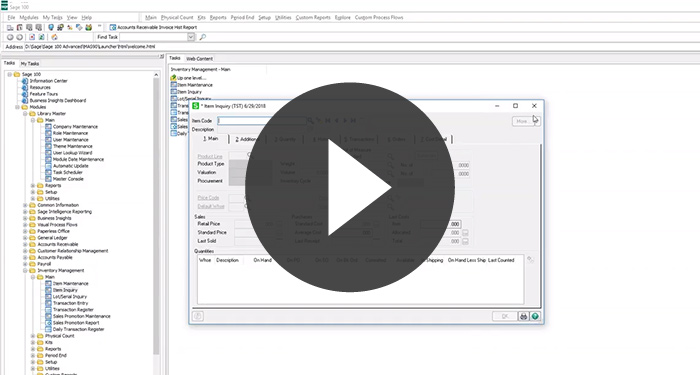Select Item Maintenance in the Inventory Management tree

coord(71,283)
